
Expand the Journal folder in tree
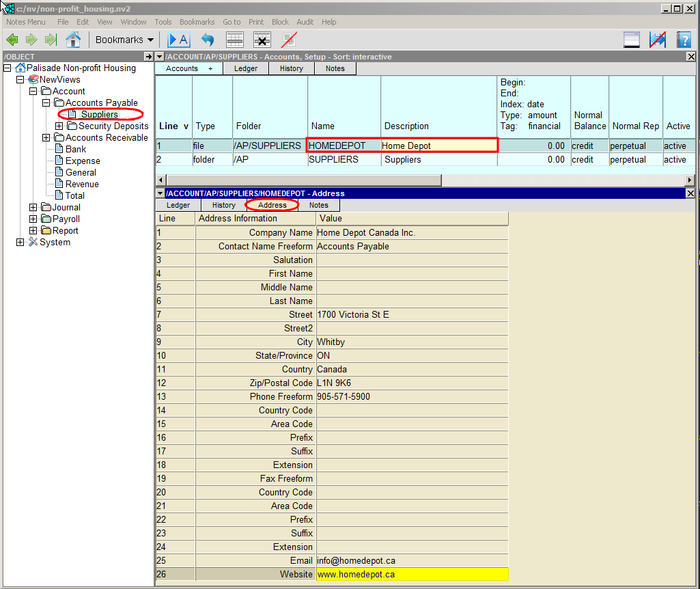[x=33, y=208]
